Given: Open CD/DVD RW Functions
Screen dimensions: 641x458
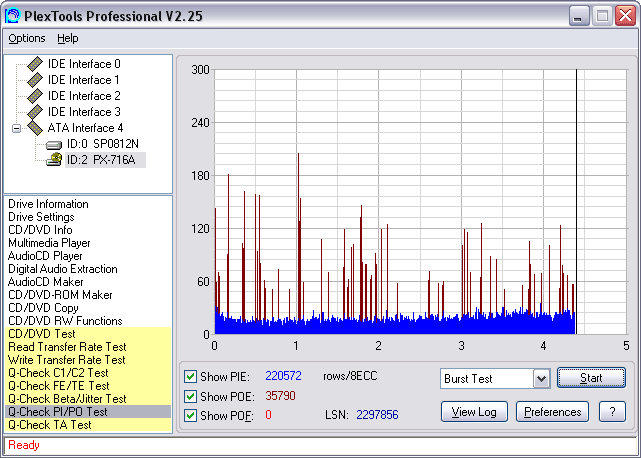Looking at the screenshot, I should (x=65, y=321).
